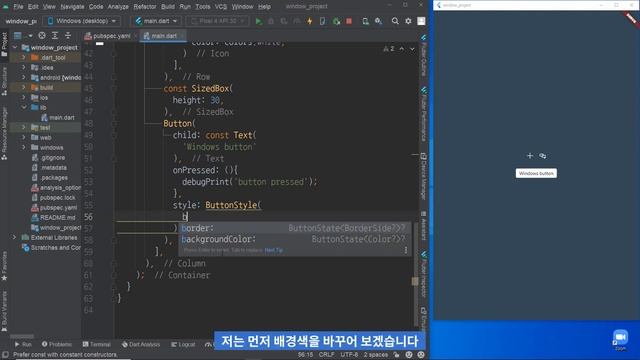Click the SDK Manager icon
Screen dimensions: 640x360
coord(378,21)
